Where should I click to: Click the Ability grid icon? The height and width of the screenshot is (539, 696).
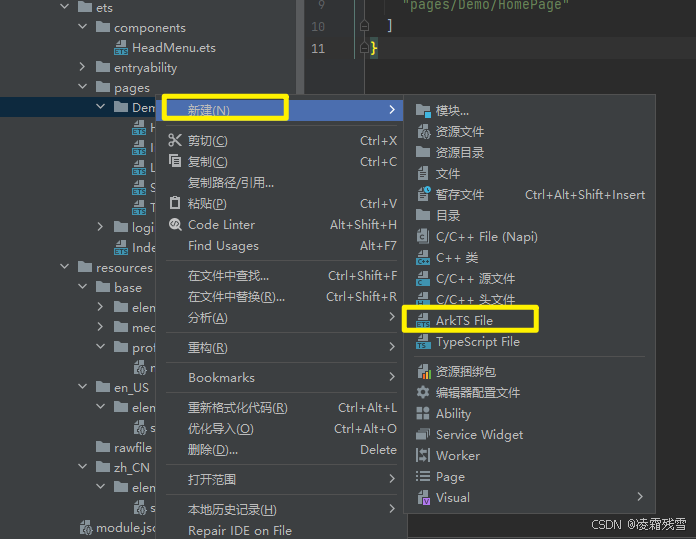click(x=423, y=413)
